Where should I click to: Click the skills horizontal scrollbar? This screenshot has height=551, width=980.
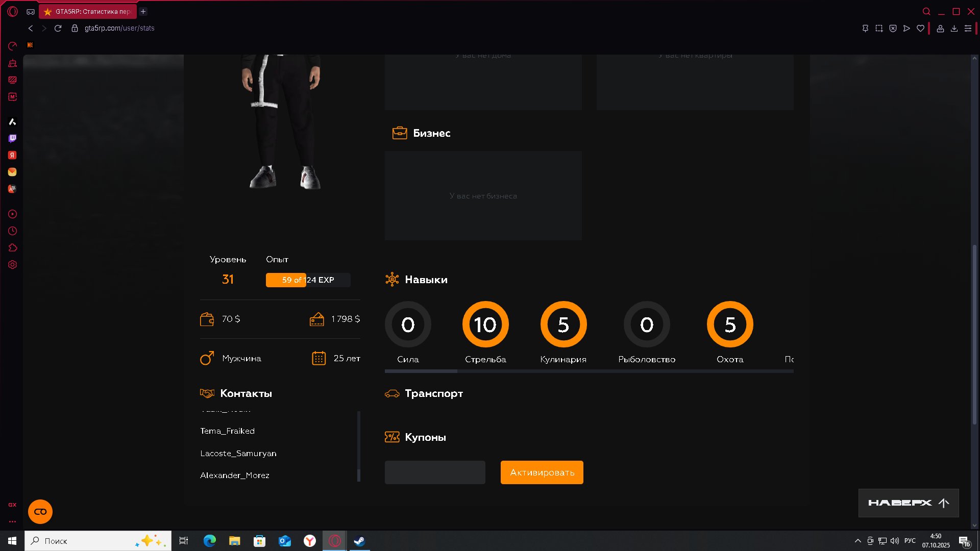pyautogui.click(x=421, y=371)
